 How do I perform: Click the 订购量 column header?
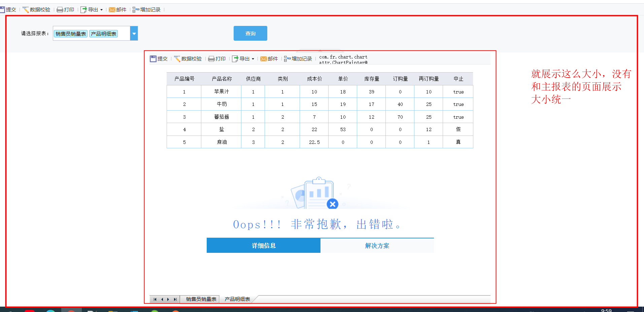click(x=400, y=79)
